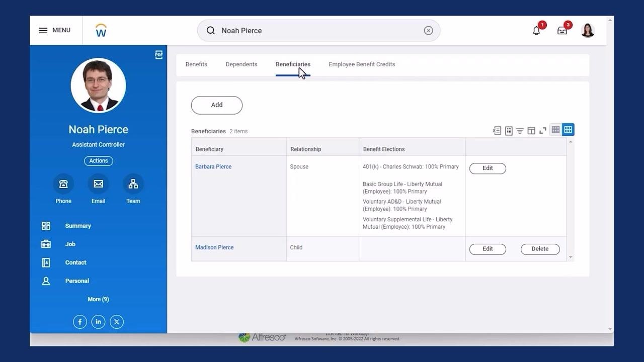The image size is (644, 362).
Task: Click the Workday logo home icon
Action: (101, 30)
